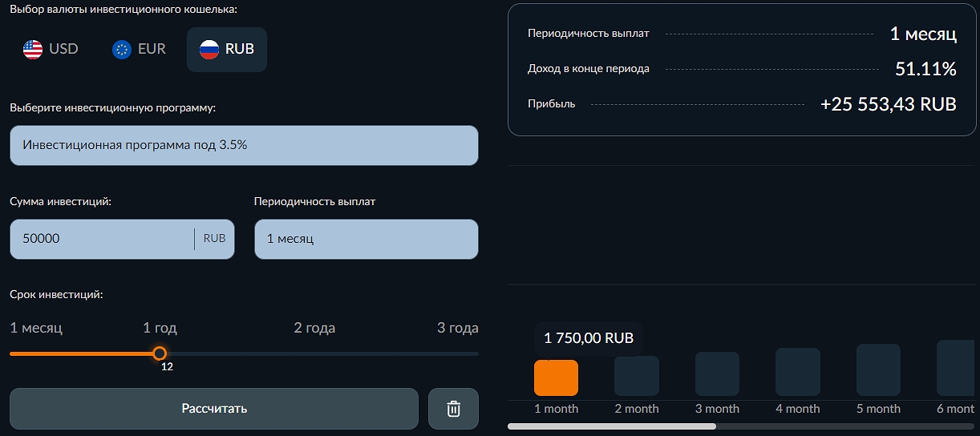Viewport: 980px width, 436px height.
Task: Click the term slider handle at 12
Action: tap(160, 353)
